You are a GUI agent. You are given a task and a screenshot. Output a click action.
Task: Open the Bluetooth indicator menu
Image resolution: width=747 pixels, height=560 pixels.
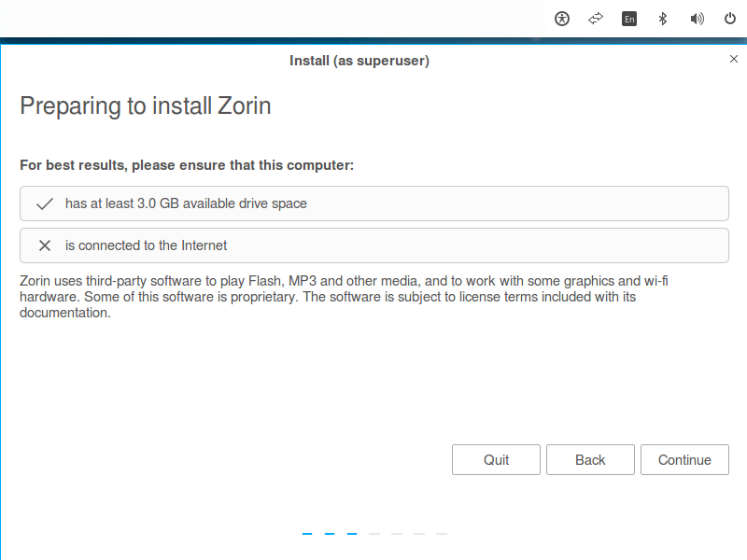point(663,19)
